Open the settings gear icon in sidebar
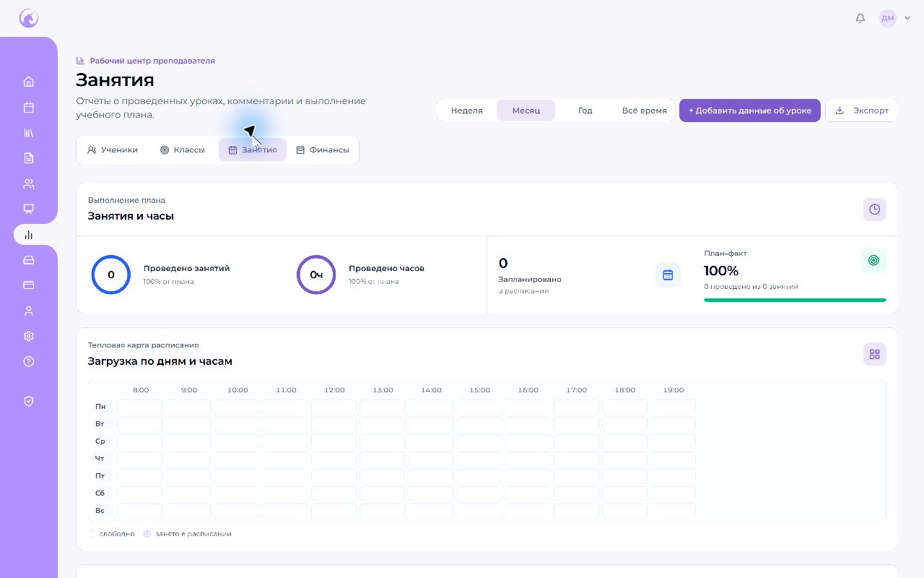924x578 pixels. [29, 336]
